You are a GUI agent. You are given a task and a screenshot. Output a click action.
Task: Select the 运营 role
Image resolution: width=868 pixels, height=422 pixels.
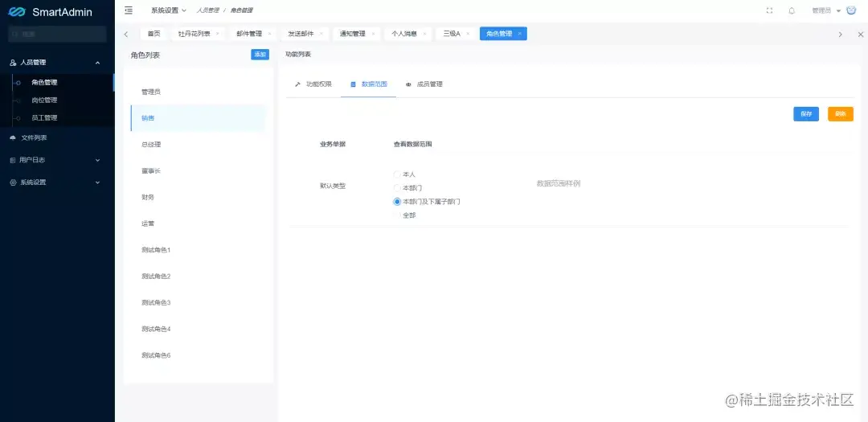tap(199, 223)
